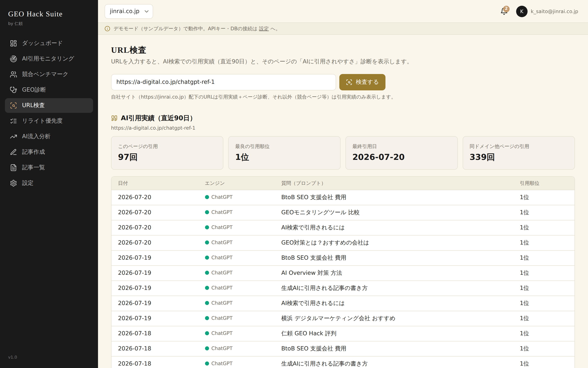Click the URL input field
Image resolution: width=588 pixels, height=368 pixels.
223,82
